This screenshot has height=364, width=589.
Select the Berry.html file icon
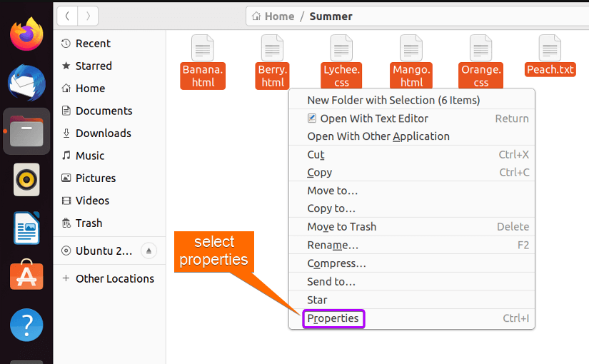tap(272, 48)
